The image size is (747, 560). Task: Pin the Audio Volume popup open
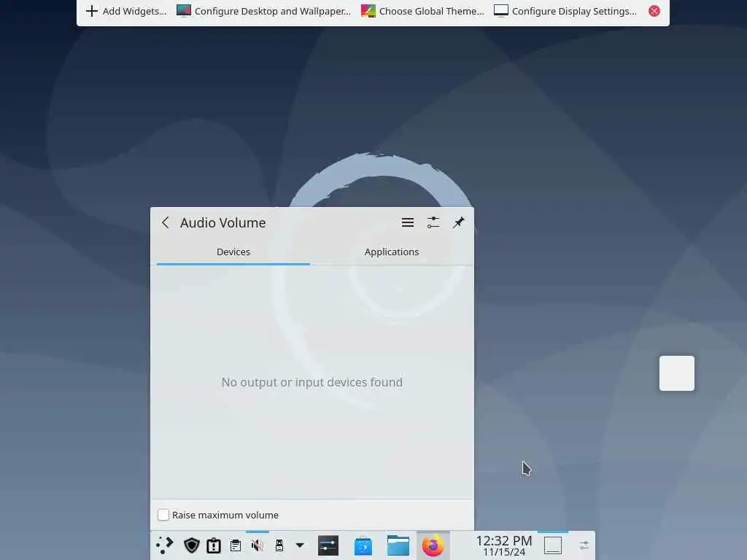click(x=458, y=222)
